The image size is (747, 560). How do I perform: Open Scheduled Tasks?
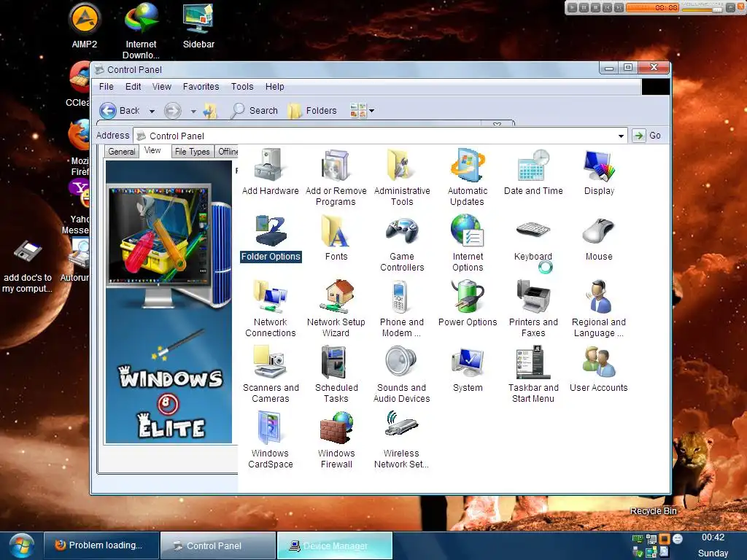coord(336,374)
